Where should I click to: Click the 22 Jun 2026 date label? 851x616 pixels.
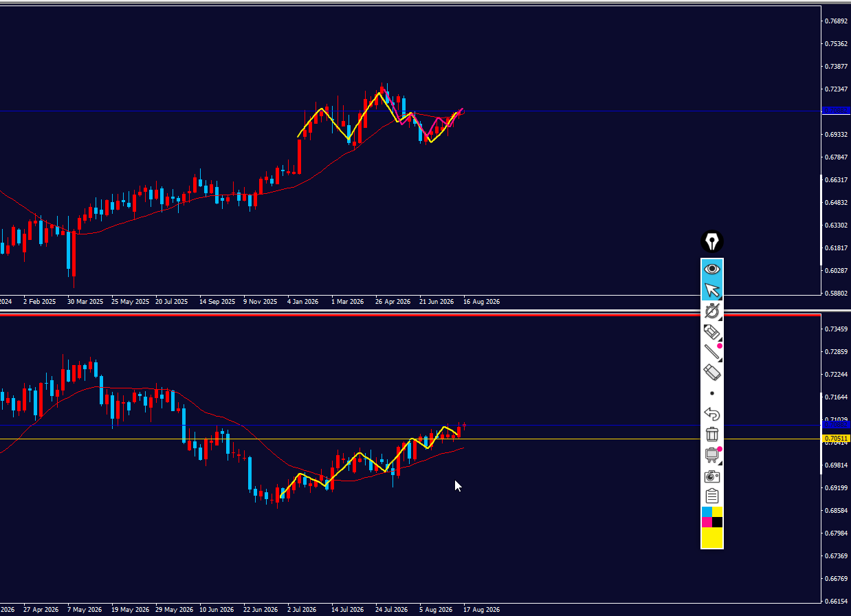click(x=261, y=610)
